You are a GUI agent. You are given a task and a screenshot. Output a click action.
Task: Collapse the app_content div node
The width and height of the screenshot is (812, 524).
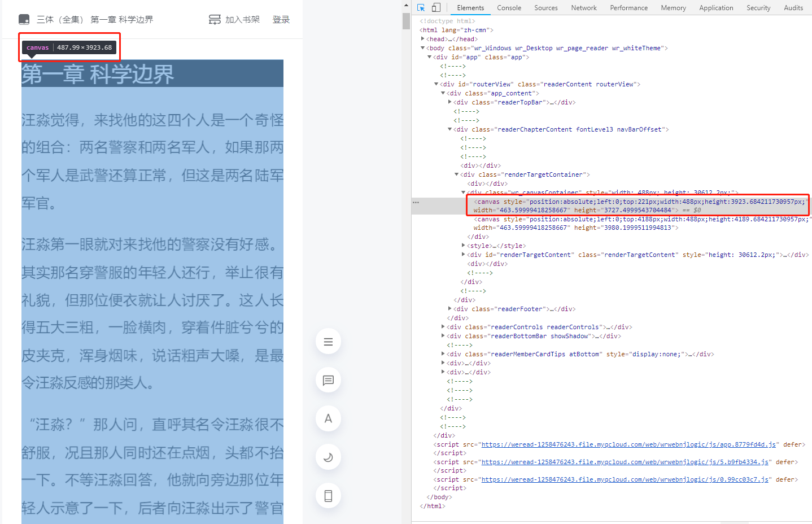pyautogui.click(x=443, y=93)
